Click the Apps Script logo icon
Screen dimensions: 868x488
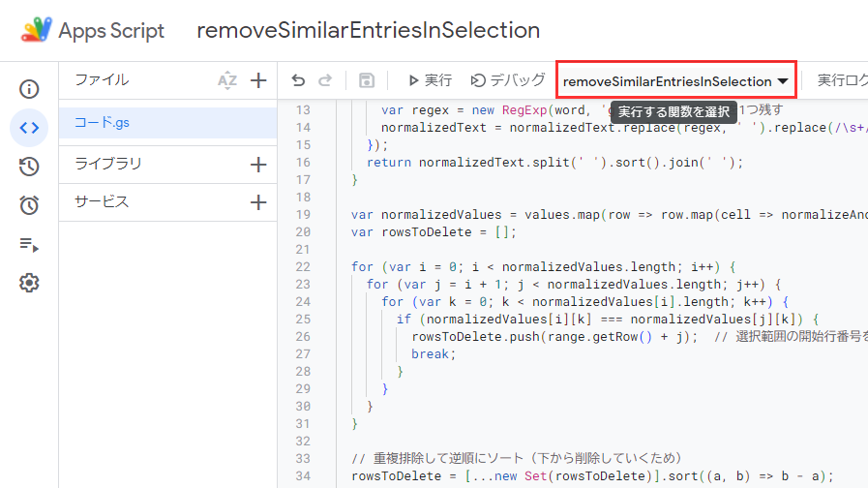tap(37, 30)
